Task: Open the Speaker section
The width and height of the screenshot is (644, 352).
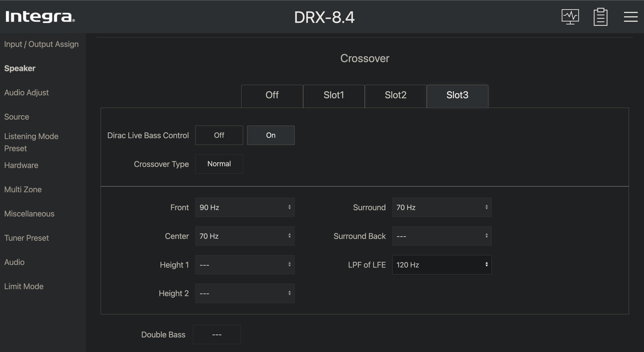Action: 20,68
